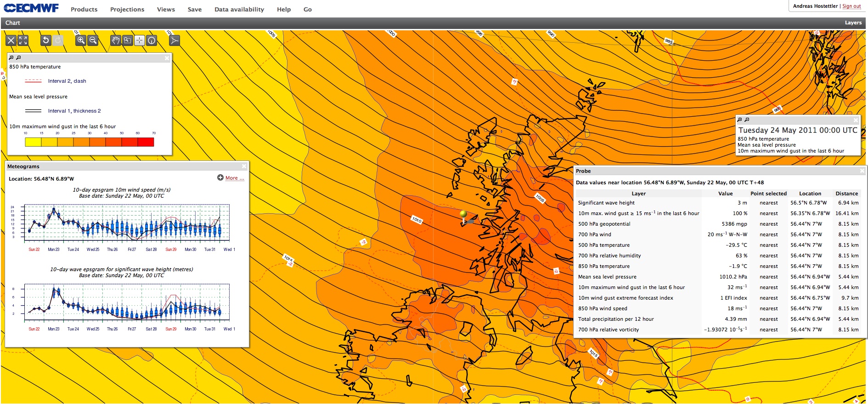Click the red wind gust legend swatch
Screen dimensions: 868x404
(146, 142)
